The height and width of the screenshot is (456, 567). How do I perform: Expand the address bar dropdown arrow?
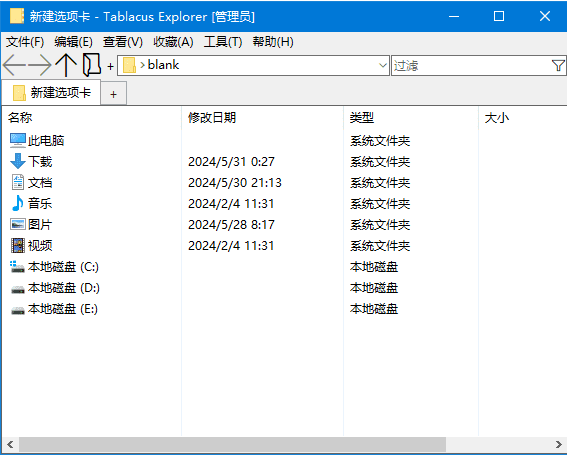[x=383, y=65]
